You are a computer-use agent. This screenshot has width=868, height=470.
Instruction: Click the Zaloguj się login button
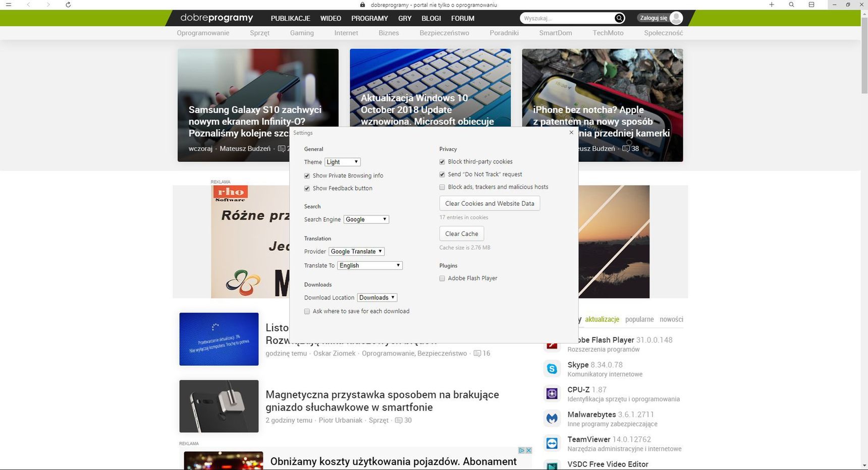tap(654, 18)
